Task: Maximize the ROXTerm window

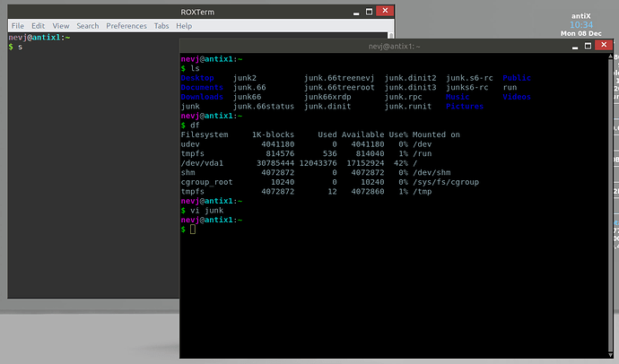Action: [368, 12]
